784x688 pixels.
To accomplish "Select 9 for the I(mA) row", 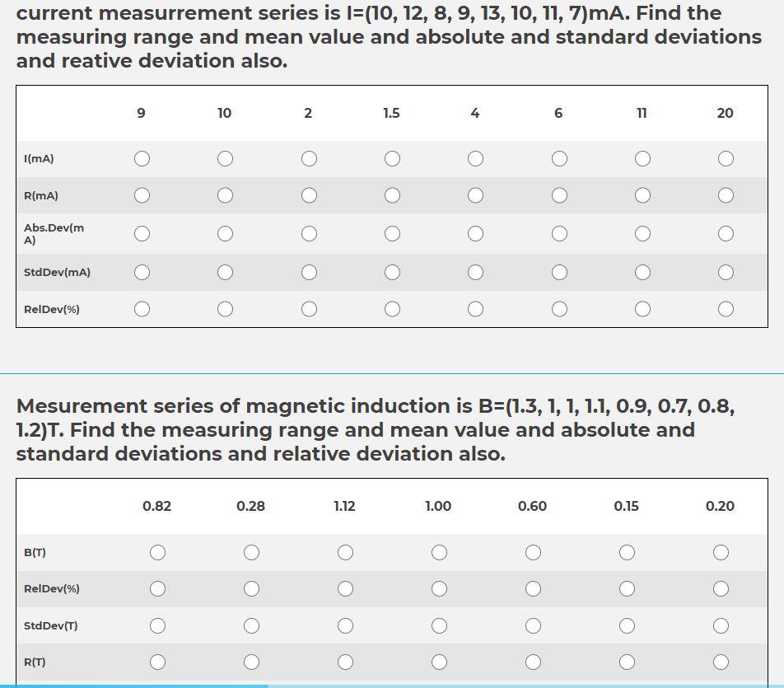I will (x=142, y=159).
